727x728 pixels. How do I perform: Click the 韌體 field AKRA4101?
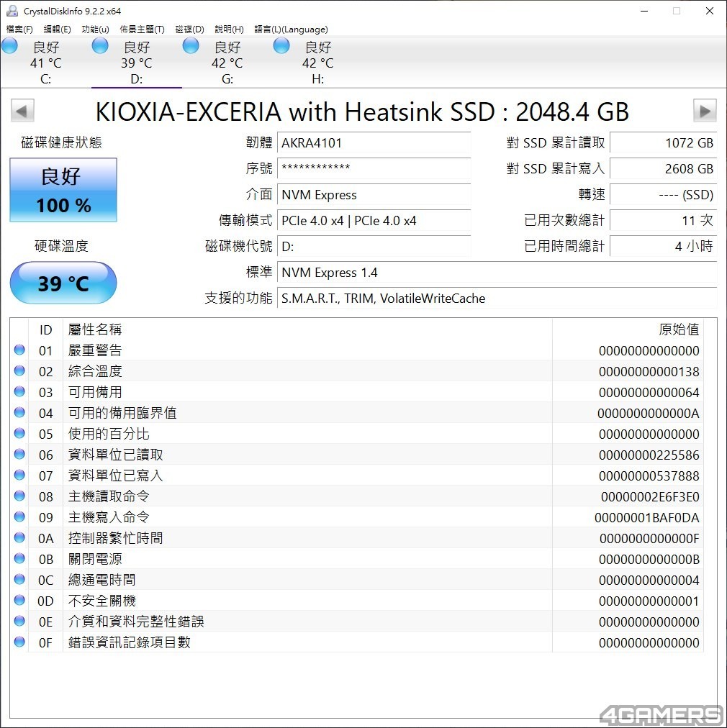click(x=374, y=142)
